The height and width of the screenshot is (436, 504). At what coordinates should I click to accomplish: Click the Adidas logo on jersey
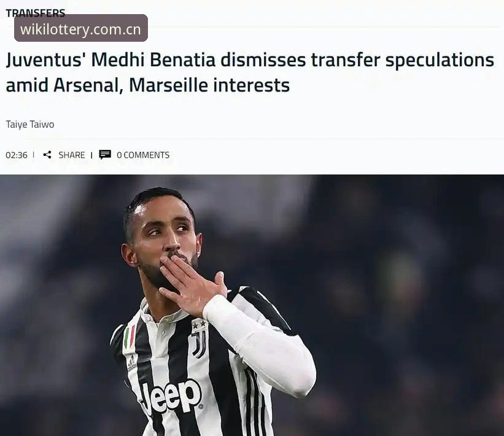(132, 364)
